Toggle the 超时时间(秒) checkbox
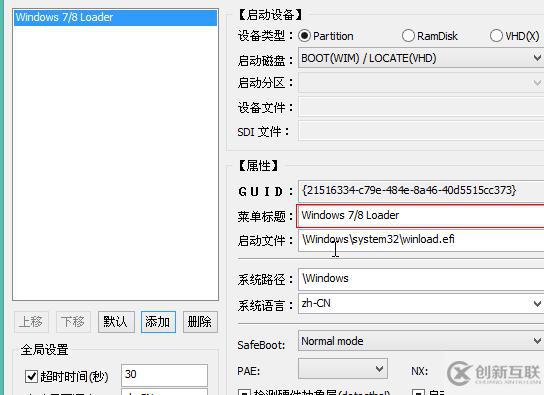 point(32,376)
